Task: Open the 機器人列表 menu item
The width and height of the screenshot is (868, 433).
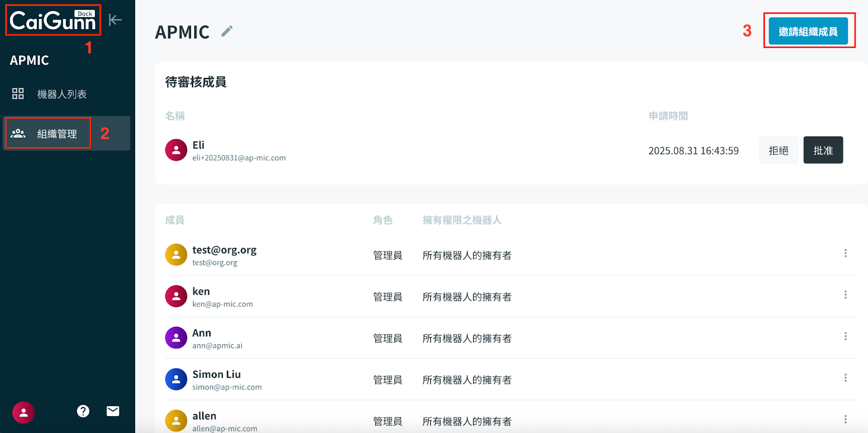Action: click(61, 94)
